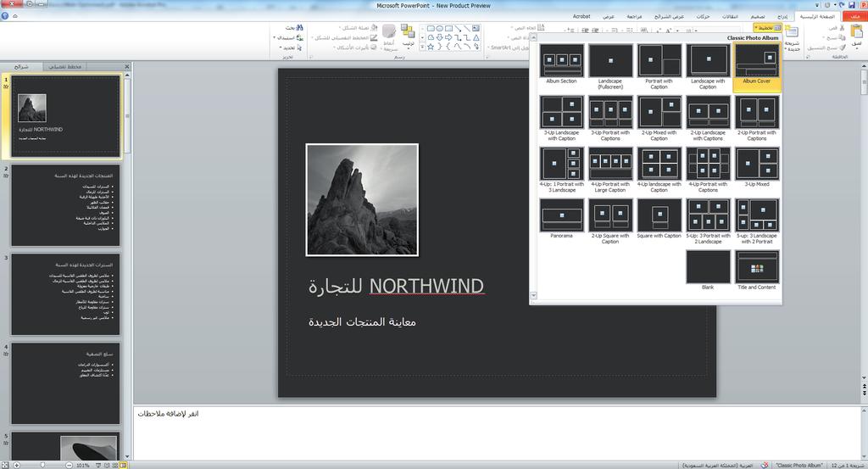Screen dimensions: 868x469
Task: Click the notes field below the slide
Action: point(497,433)
